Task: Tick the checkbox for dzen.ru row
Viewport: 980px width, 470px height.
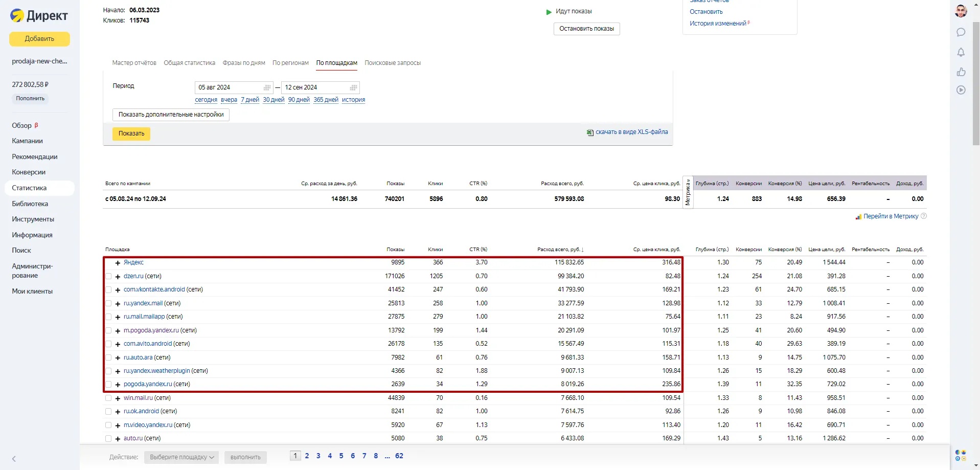Action: click(x=108, y=276)
